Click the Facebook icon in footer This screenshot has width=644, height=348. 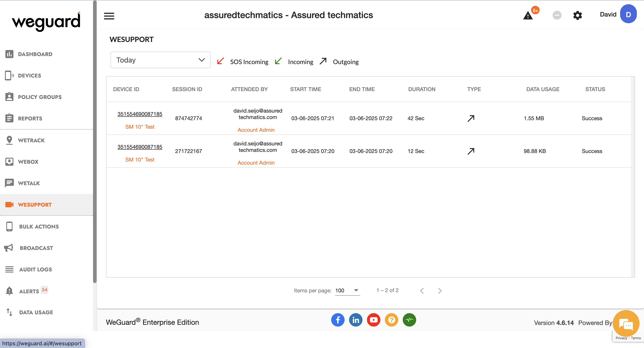[x=338, y=320]
